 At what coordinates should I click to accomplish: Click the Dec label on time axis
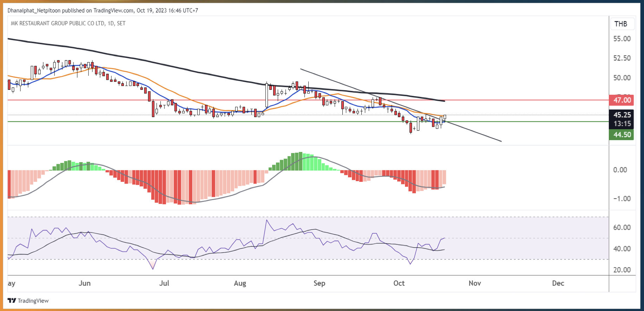pyautogui.click(x=558, y=283)
